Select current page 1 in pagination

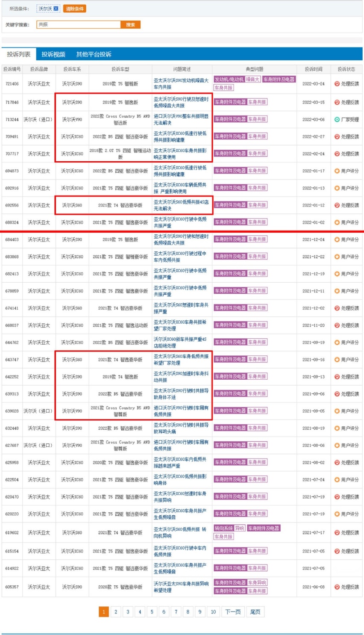pyautogui.click(x=103, y=612)
